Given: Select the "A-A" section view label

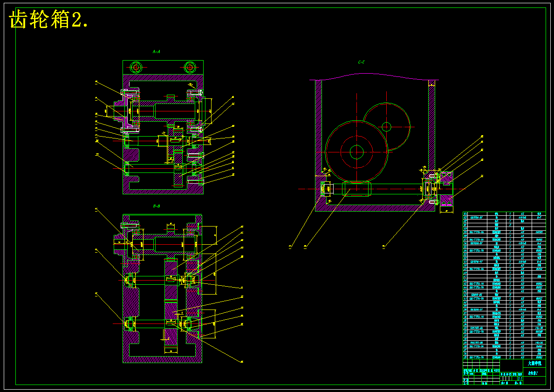Looking at the screenshot, I should [x=156, y=52].
